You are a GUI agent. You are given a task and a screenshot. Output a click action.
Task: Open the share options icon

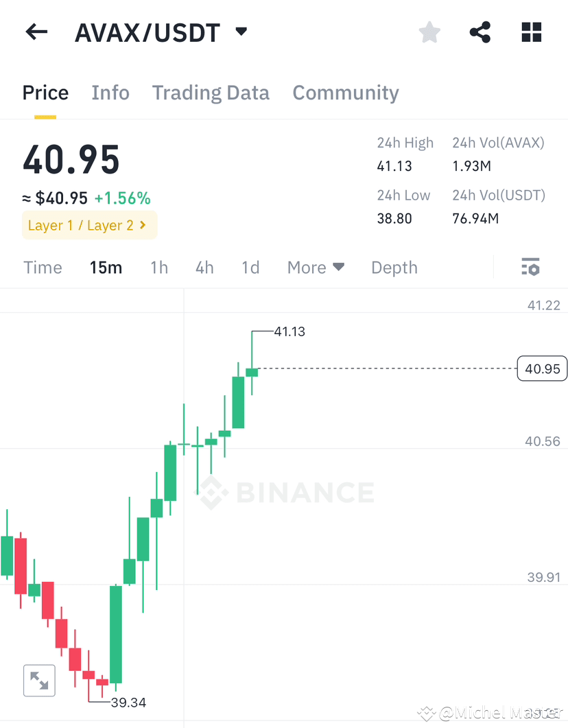480,32
